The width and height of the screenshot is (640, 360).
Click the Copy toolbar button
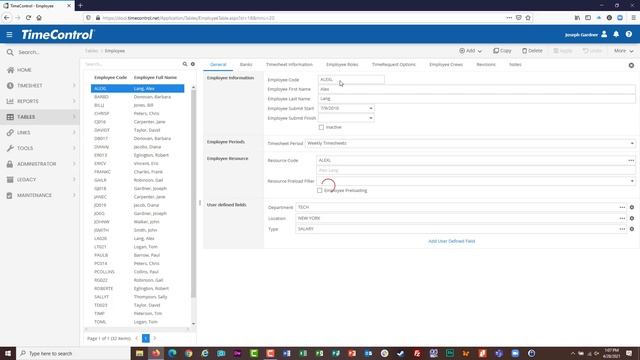(x=502, y=51)
